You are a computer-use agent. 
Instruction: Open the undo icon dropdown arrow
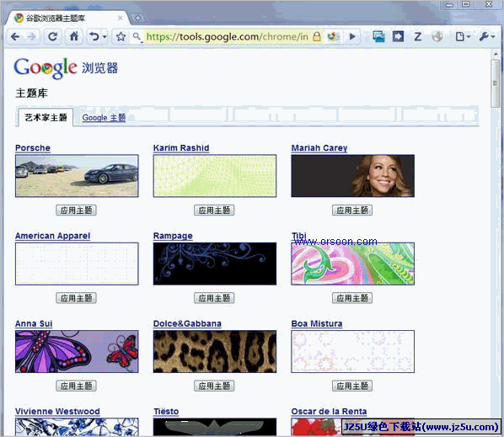coord(105,37)
